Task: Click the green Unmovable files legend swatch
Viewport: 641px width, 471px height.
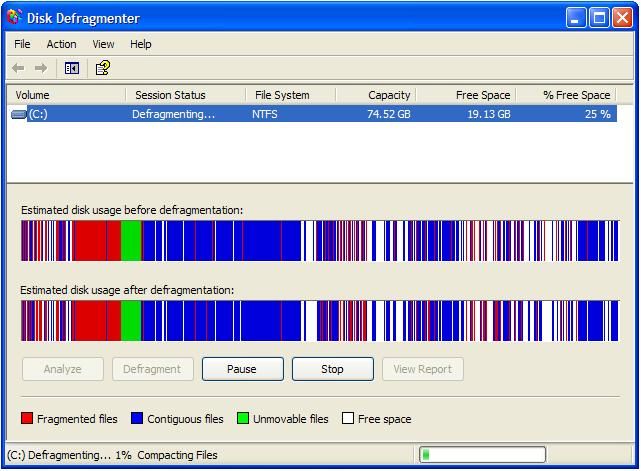Action: pos(243,419)
